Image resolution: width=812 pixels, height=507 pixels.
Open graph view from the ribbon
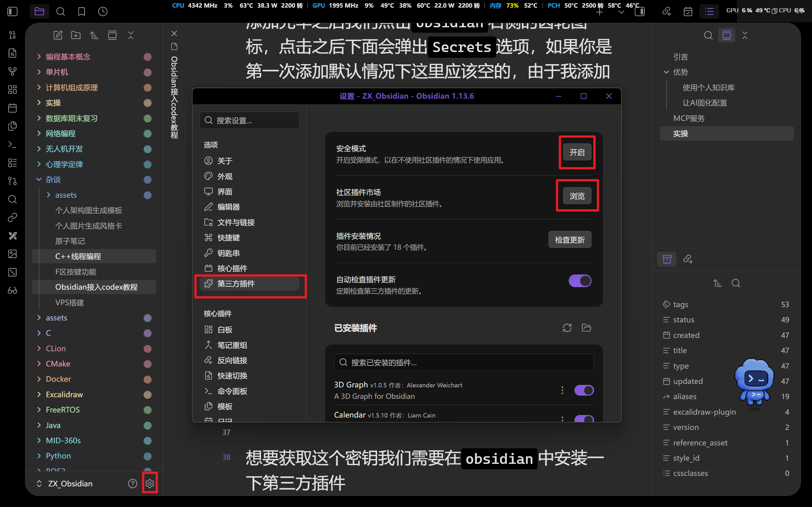click(x=12, y=71)
